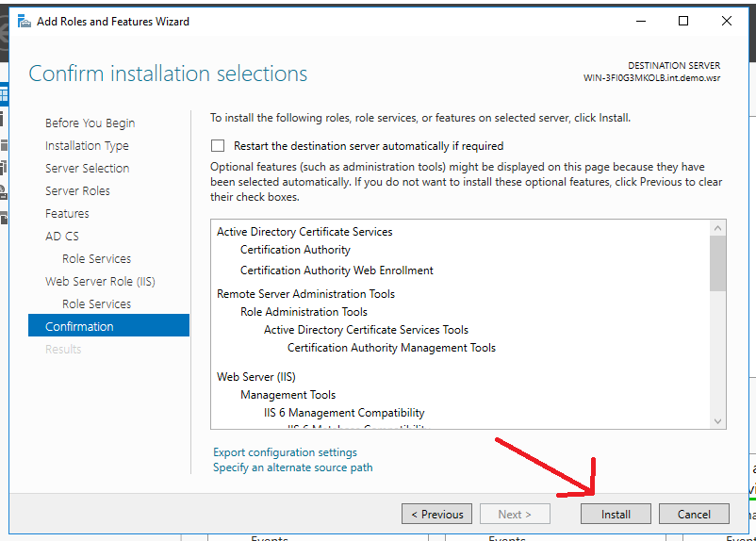Select Certification Authority Management Tools entry
The image size is (756, 541).
coord(391,348)
